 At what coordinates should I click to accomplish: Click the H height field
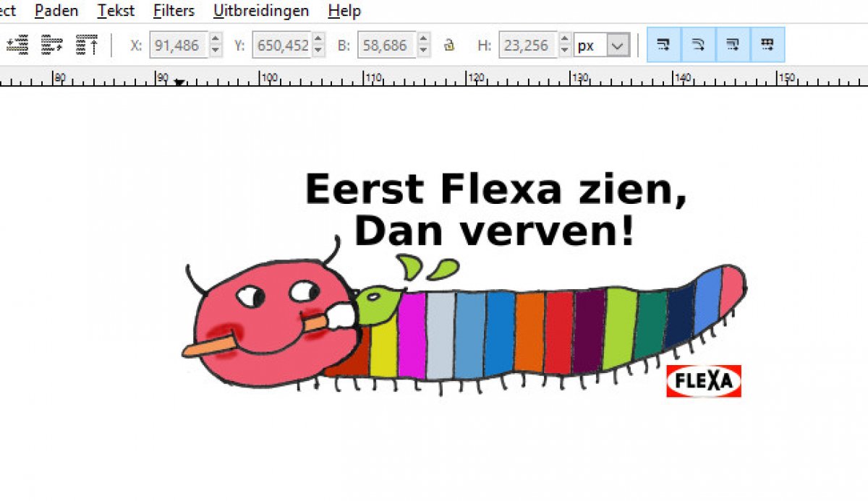tap(527, 46)
